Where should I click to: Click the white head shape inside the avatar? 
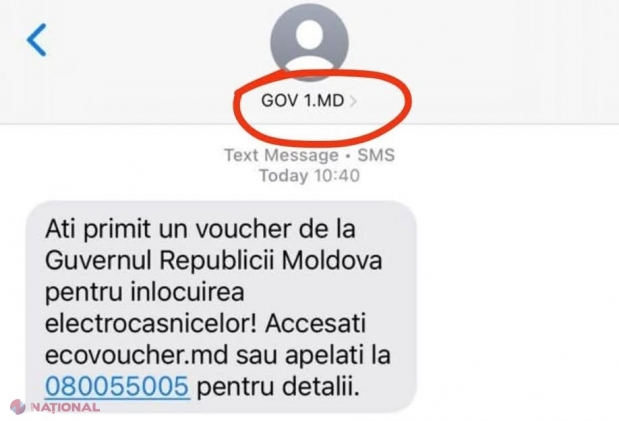click(310, 34)
